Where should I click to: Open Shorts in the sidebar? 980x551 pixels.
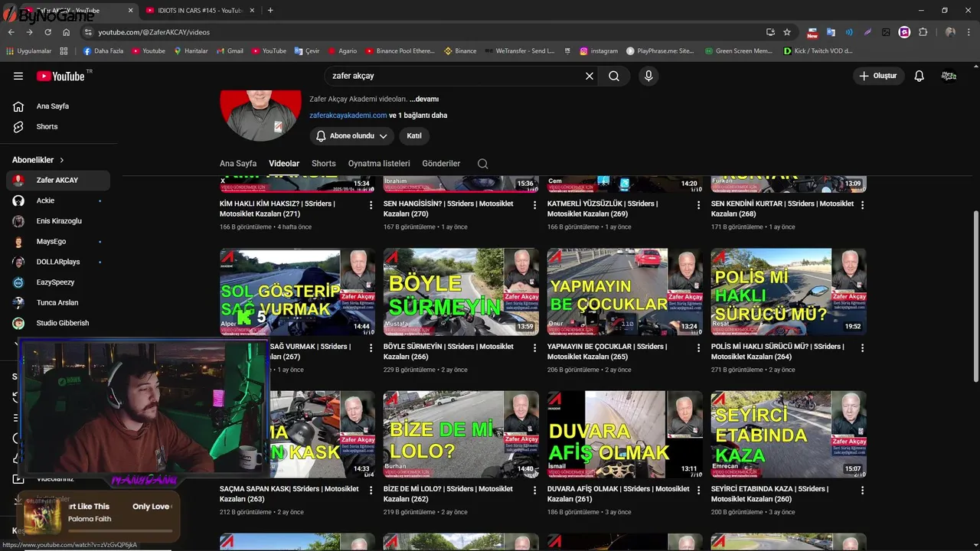tap(47, 126)
